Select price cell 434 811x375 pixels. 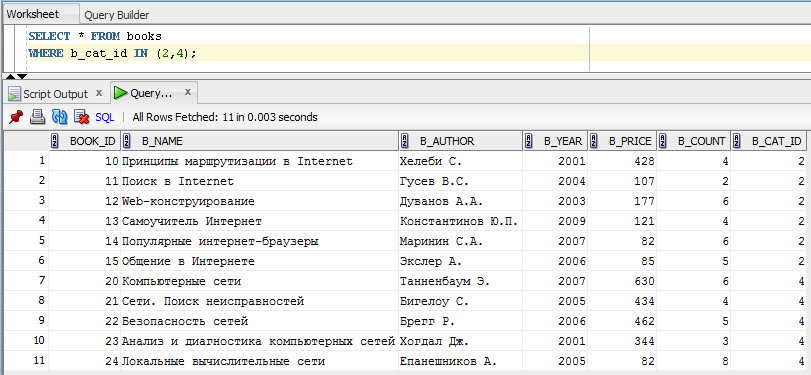pos(623,301)
